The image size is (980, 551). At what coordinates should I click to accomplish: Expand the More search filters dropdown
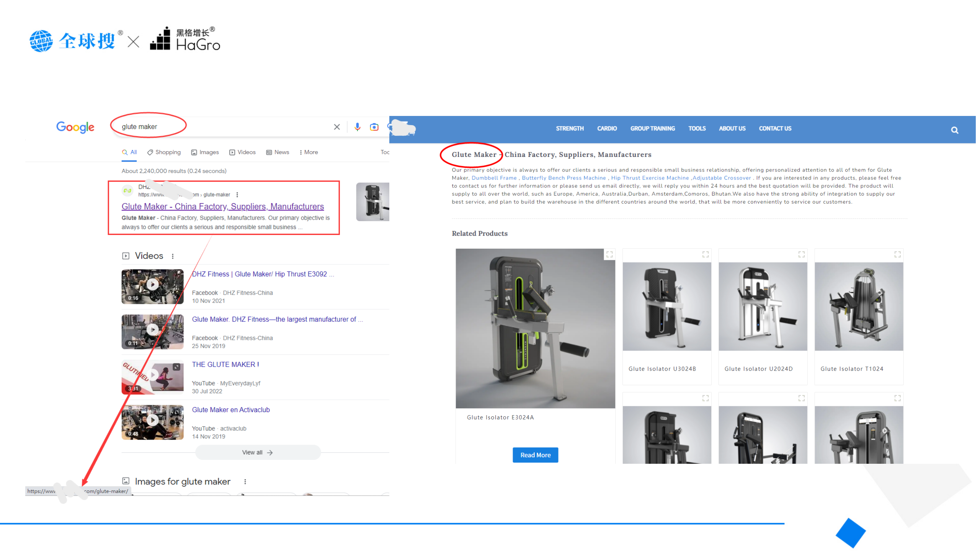tap(310, 153)
